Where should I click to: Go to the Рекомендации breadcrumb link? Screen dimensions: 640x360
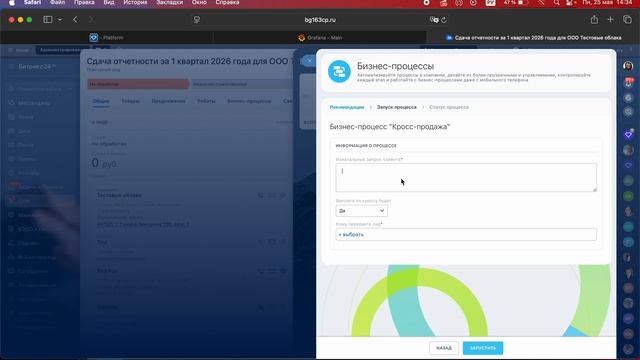[347, 107]
